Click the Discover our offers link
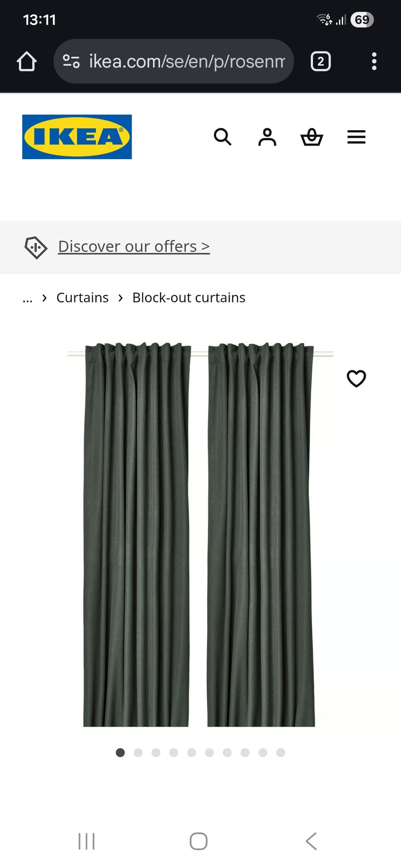Image resolution: width=401 pixels, height=868 pixels. pos(134,246)
